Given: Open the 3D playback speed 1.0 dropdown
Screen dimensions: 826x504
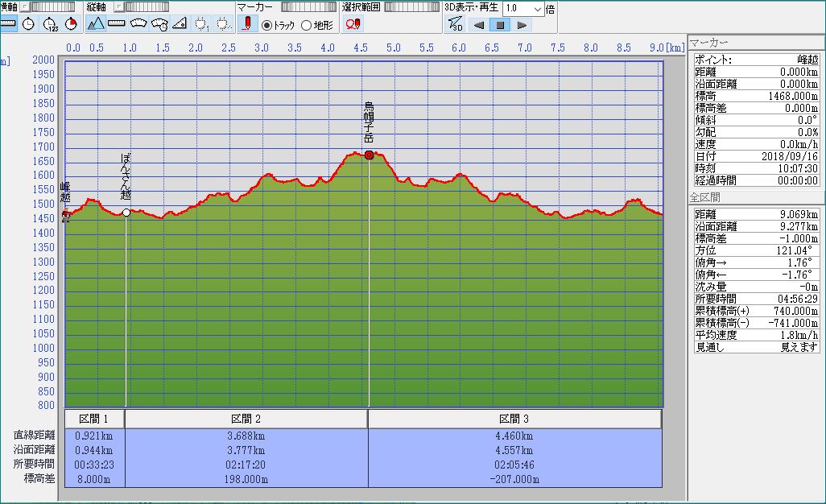Looking at the screenshot, I should click(523, 8).
